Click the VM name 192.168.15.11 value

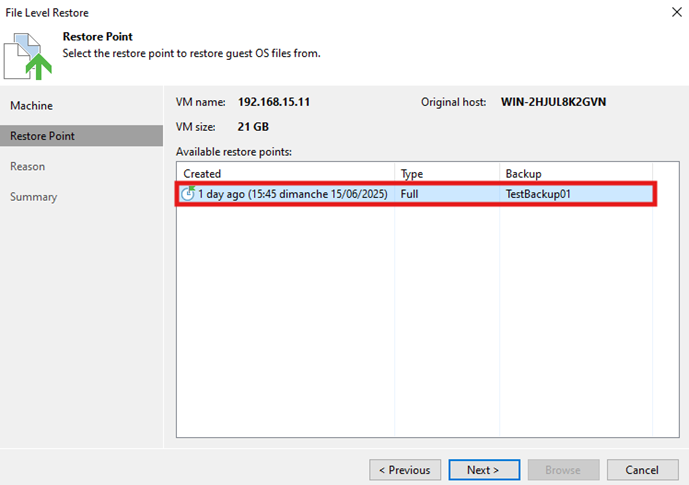272,102
